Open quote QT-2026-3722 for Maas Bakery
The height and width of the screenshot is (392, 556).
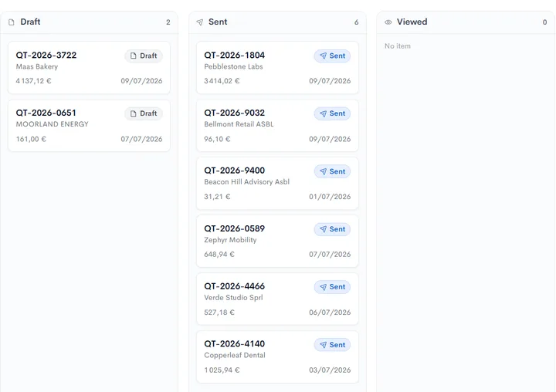89,68
